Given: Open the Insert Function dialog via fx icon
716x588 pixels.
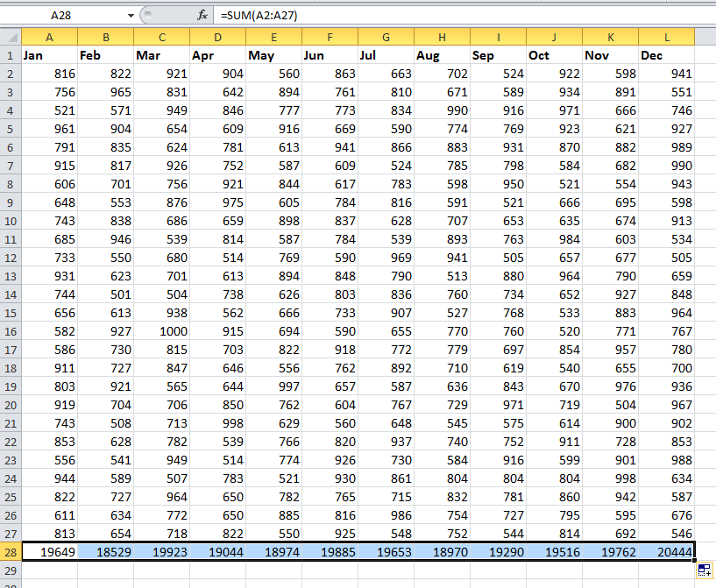Looking at the screenshot, I should click(203, 15).
